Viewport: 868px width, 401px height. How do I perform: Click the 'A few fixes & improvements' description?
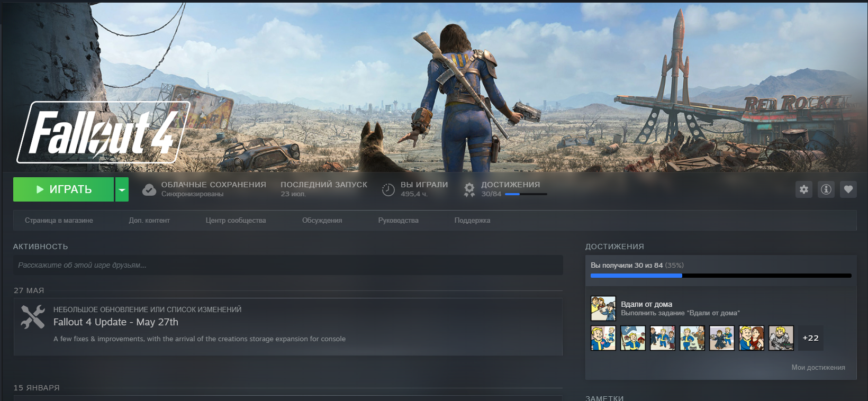[200, 339]
